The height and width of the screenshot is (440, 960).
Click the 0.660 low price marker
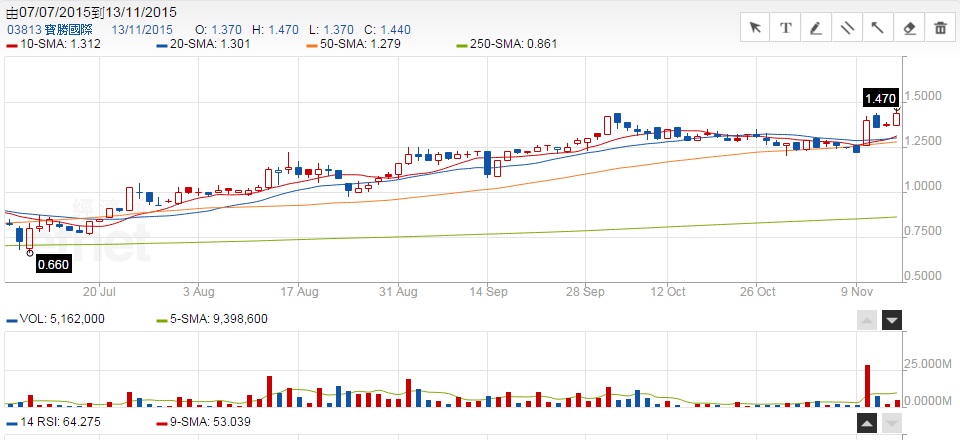pos(52,265)
